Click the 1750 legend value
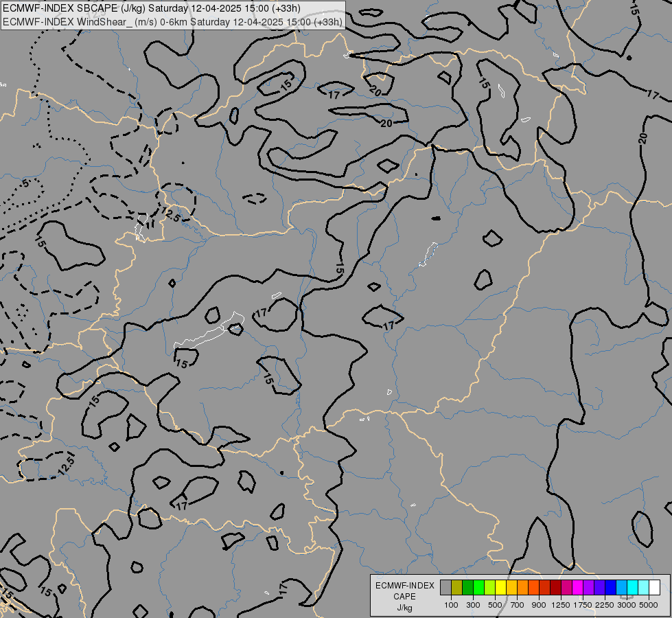672x618 pixels. (583, 605)
